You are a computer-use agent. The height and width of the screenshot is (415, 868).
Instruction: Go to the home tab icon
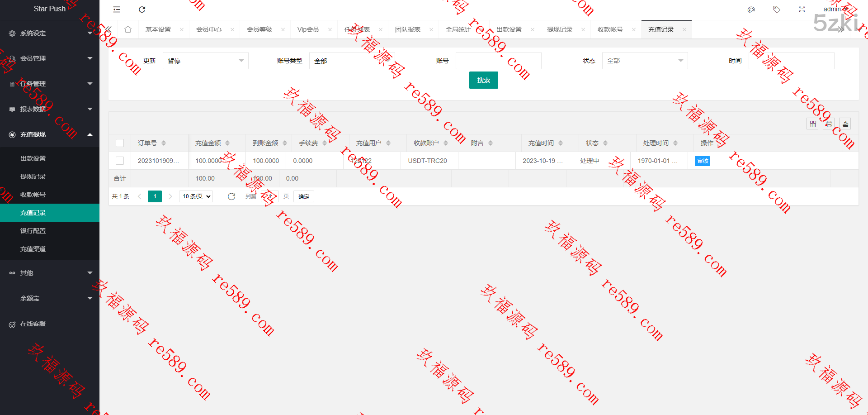[x=128, y=29]
